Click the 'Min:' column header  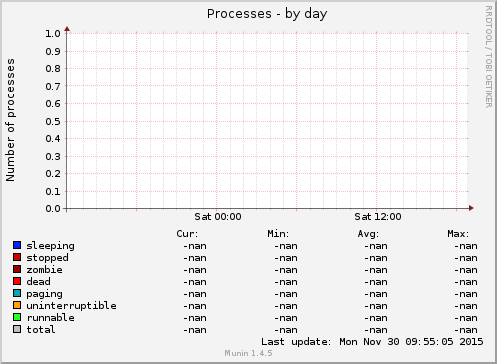(x=278, y=234)
